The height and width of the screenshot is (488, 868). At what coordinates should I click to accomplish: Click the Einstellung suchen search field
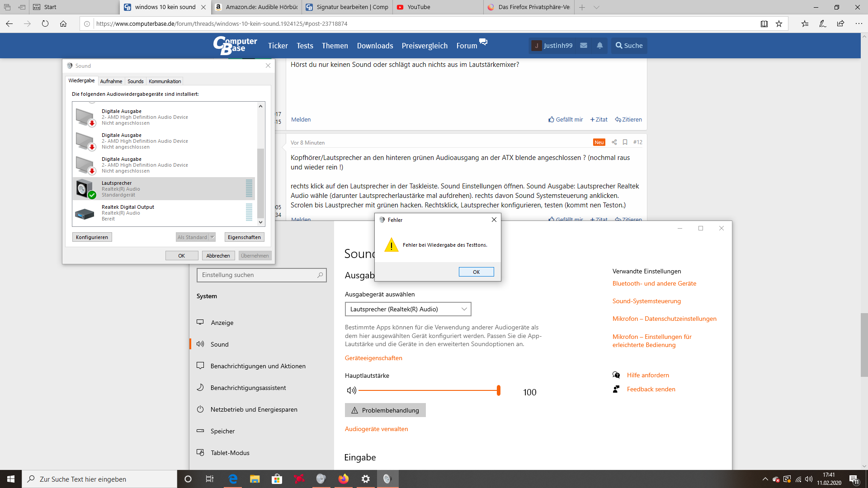click(x=258, y=275)
